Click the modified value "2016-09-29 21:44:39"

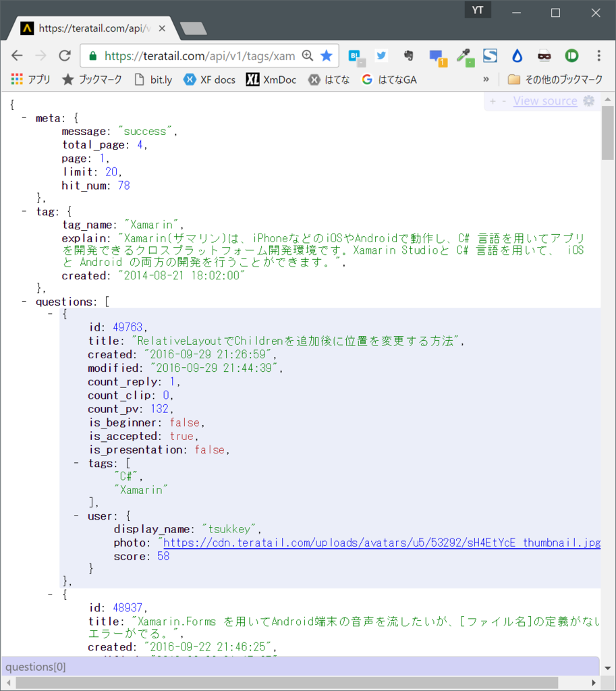coord(214,368)
